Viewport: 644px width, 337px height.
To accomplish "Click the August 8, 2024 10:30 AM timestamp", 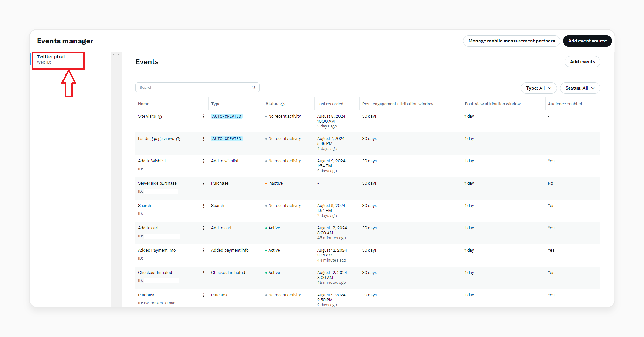I will (x=331, y=118).
